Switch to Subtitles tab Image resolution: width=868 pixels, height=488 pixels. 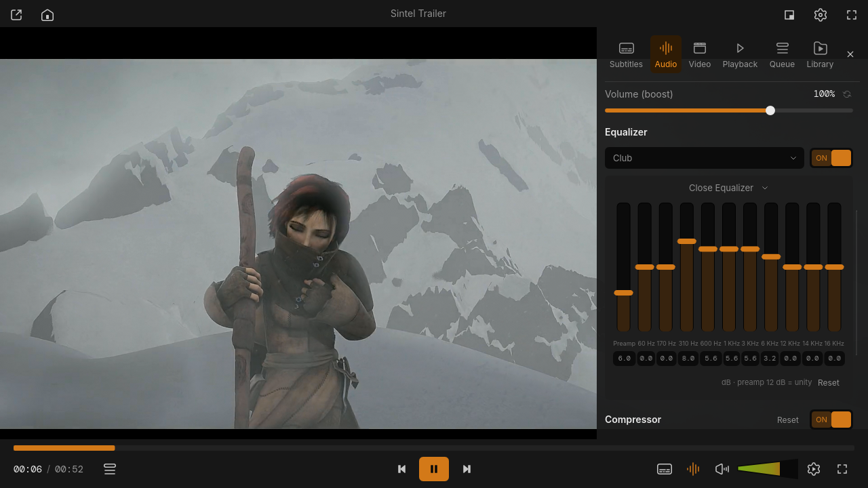tap(626, 55)
